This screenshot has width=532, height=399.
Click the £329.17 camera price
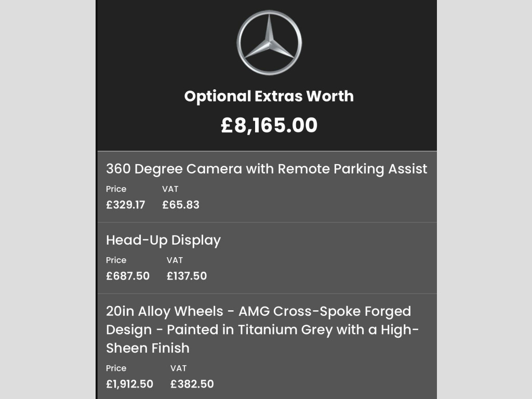tap(126, 205)
